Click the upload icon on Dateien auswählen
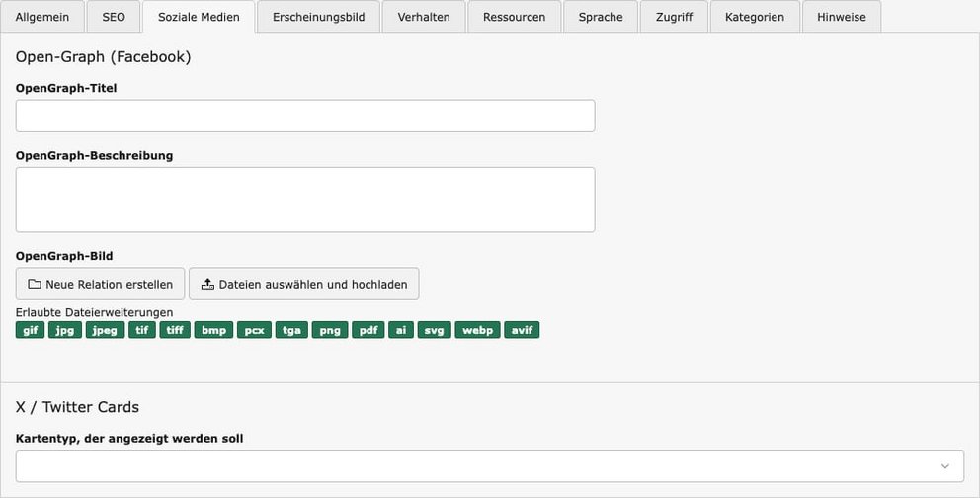 [x=207, y=285]
